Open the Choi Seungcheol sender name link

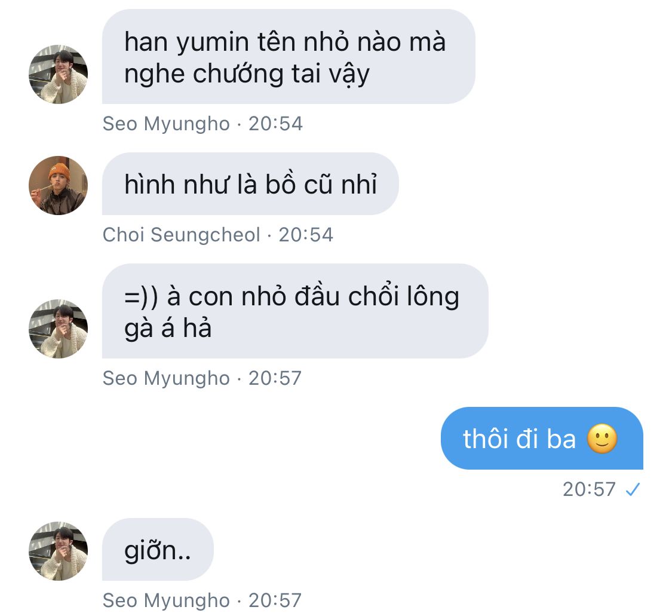pos(182,235)
